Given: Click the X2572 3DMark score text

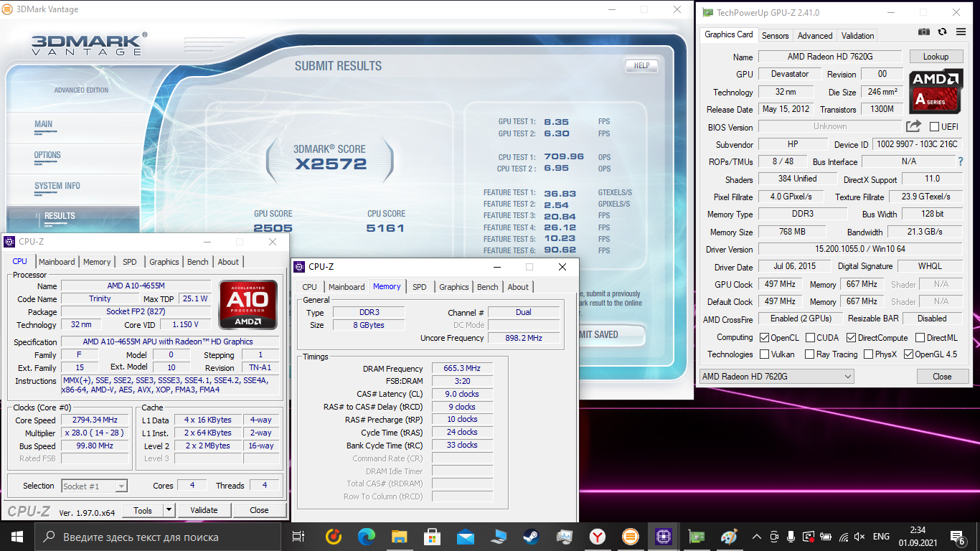Looking at the screenshot, I should pyautogui.click(x=331, y=164).
